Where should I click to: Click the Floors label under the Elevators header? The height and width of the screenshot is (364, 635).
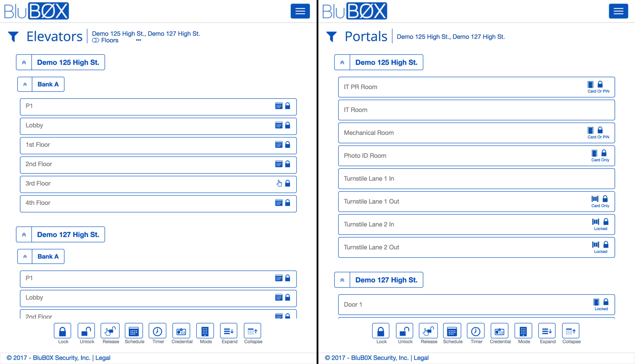109,40
